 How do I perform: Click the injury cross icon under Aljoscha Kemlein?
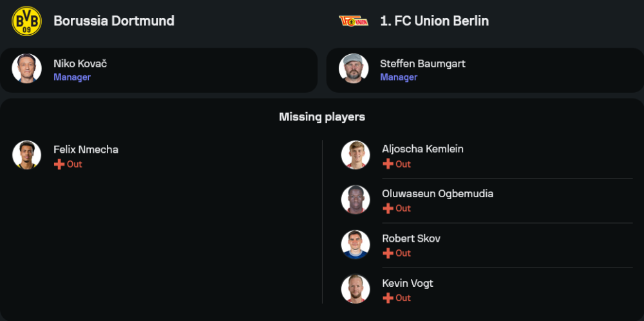pos(388,164)
